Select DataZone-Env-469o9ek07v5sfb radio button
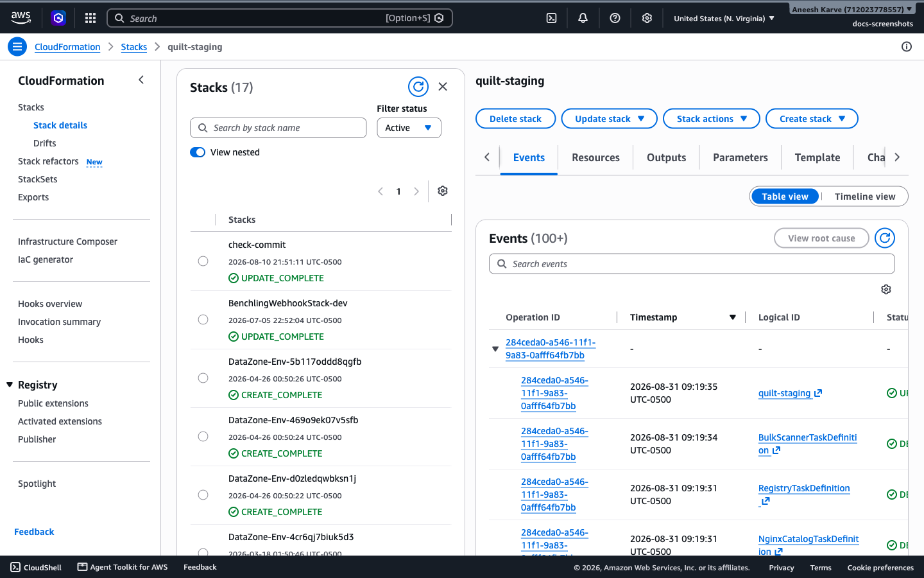 [203, 436]
